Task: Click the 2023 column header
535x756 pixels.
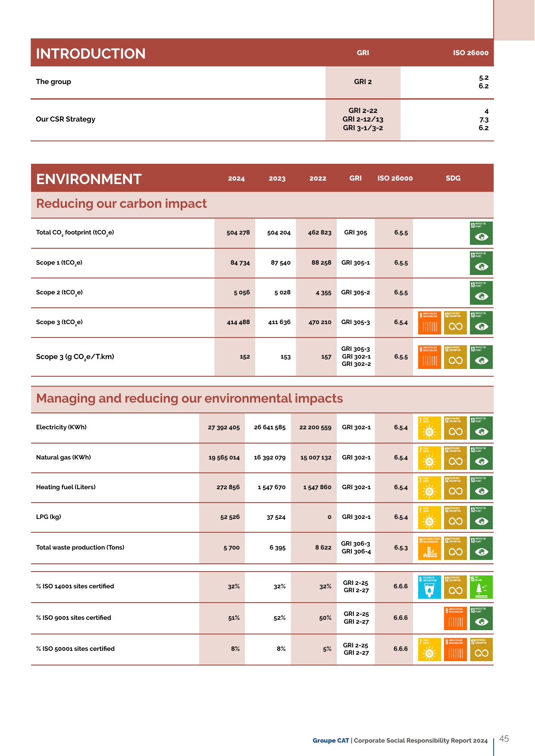Action: [277, 178]
